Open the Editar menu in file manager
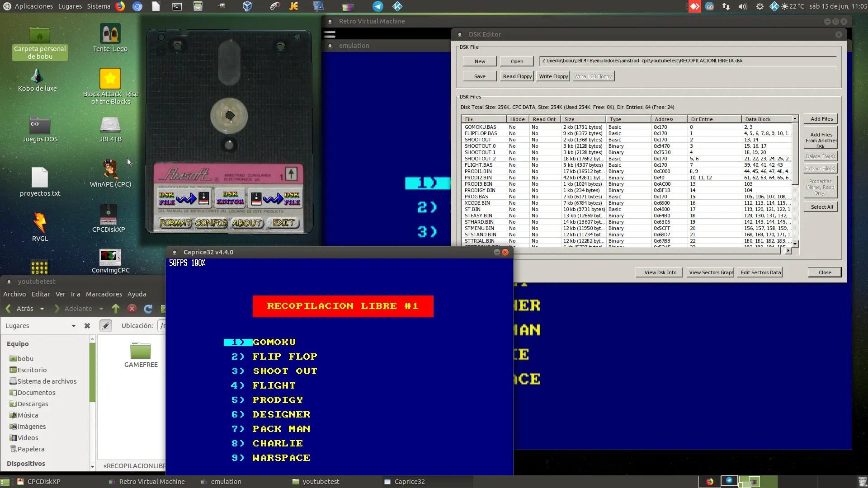The width and height of the screenshot is (868, 488). (41, 294)
